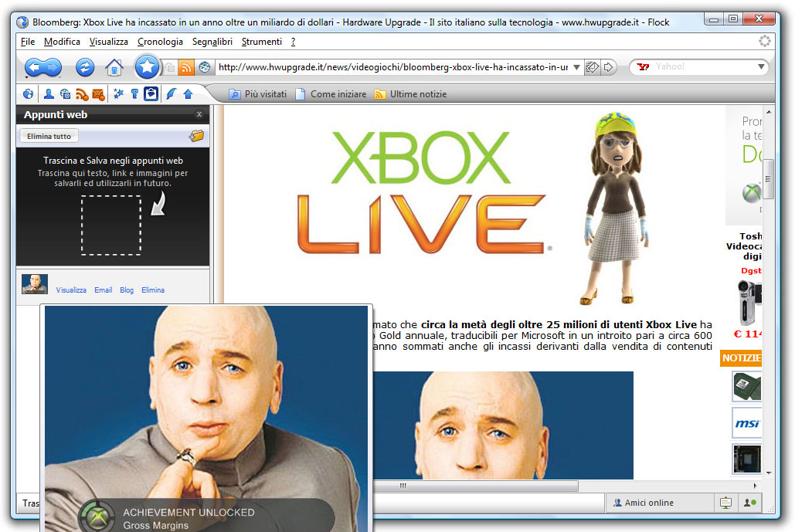The image size is (795, 532).
Task: Click the saved clipping thumbnail in sidebar
Action: coord(35,283)
